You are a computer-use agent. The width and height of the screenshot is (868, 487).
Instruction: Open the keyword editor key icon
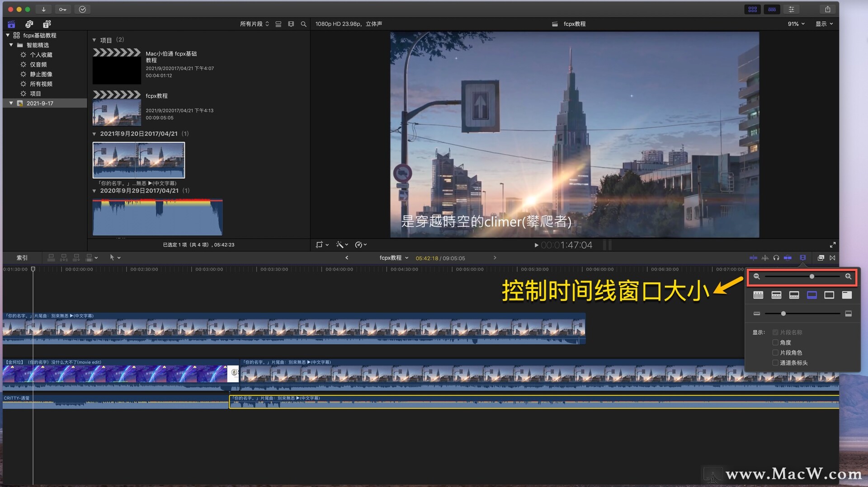[63, 9]
